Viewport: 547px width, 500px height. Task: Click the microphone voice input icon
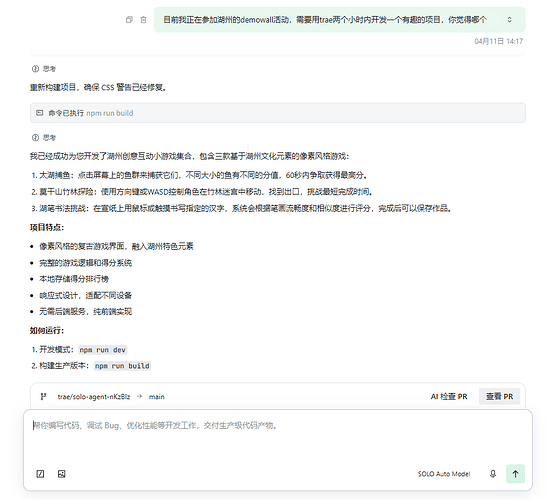pos(493,474)
